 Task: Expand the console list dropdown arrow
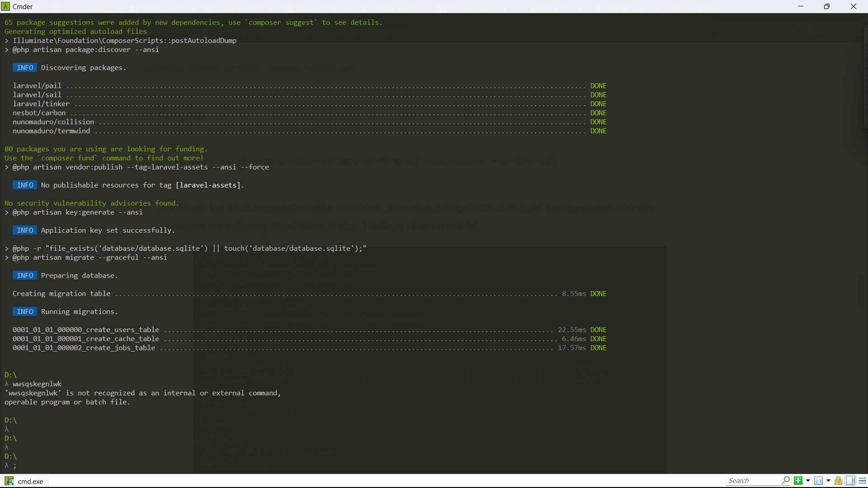828,481
